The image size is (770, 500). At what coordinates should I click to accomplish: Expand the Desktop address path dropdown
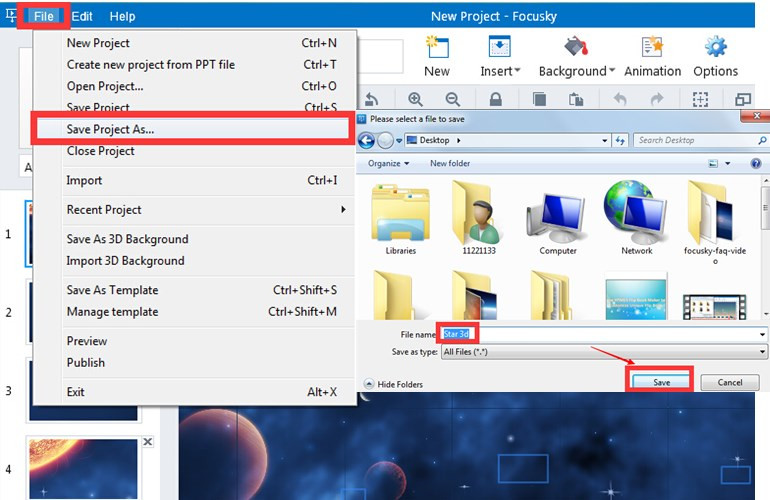[x=605, y=140]
